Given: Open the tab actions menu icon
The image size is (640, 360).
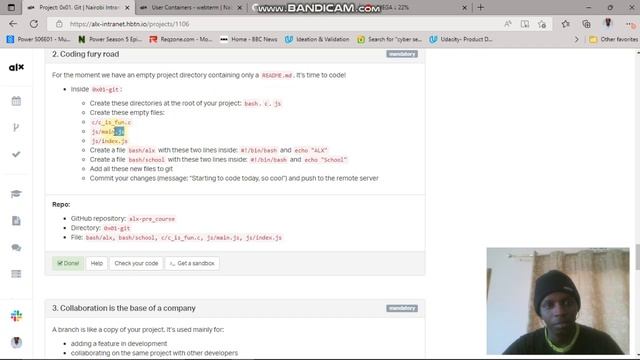Looking at the screenshot, I should tap(11, 7).
